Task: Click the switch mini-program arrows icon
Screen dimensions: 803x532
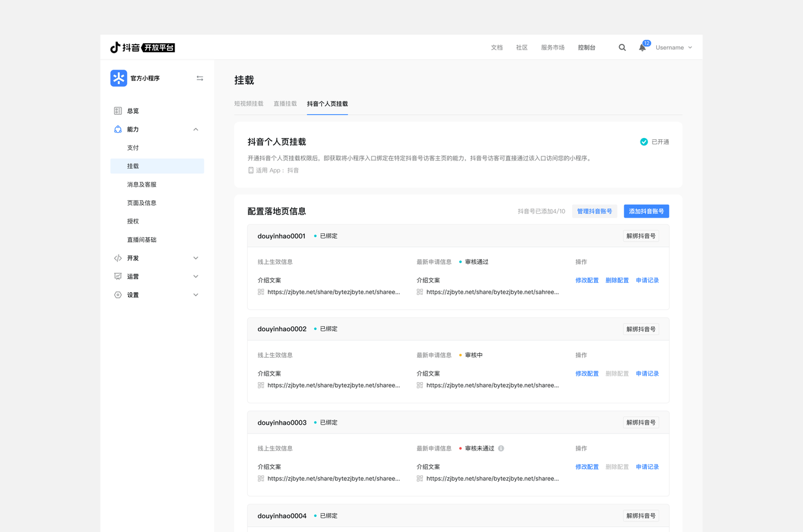Action: click(x=199, y=78)
